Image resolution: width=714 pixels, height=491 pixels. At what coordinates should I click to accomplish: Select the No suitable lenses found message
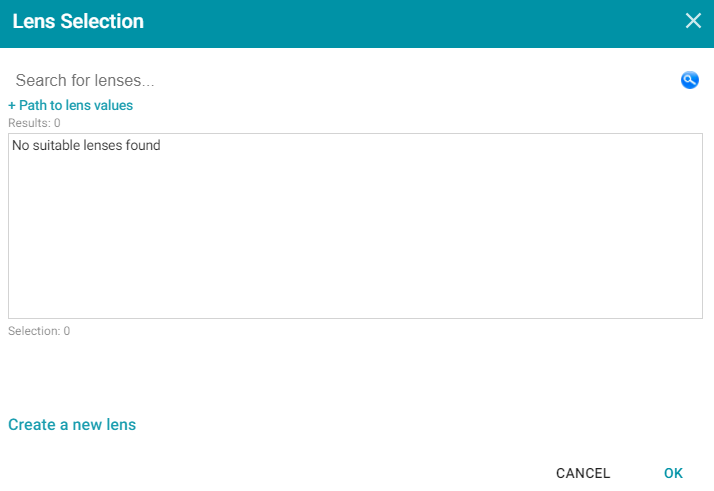pyautogui.click(x=86, y=145)
